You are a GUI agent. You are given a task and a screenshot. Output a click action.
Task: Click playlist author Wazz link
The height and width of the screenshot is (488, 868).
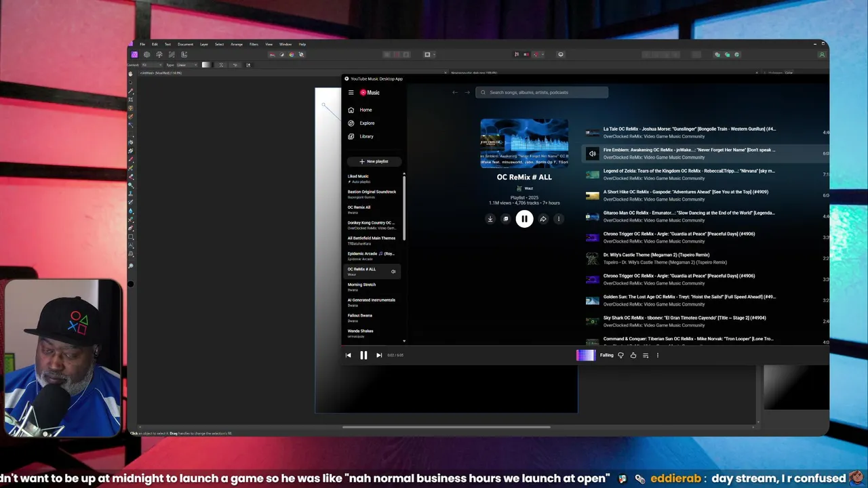pos(524,188)
